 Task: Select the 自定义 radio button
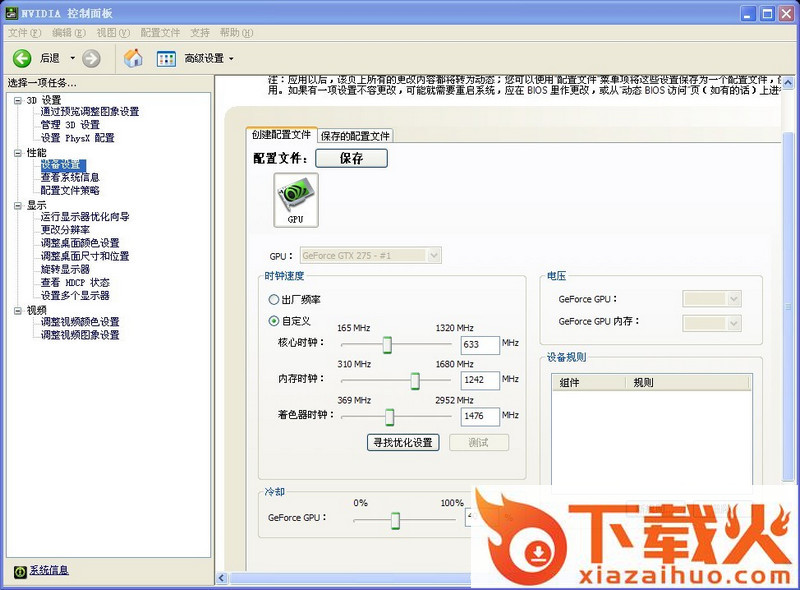tap(274, 321)
